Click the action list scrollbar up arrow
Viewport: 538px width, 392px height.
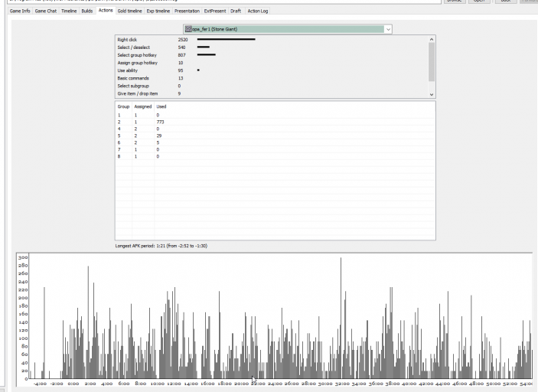(x=432, y=39)
